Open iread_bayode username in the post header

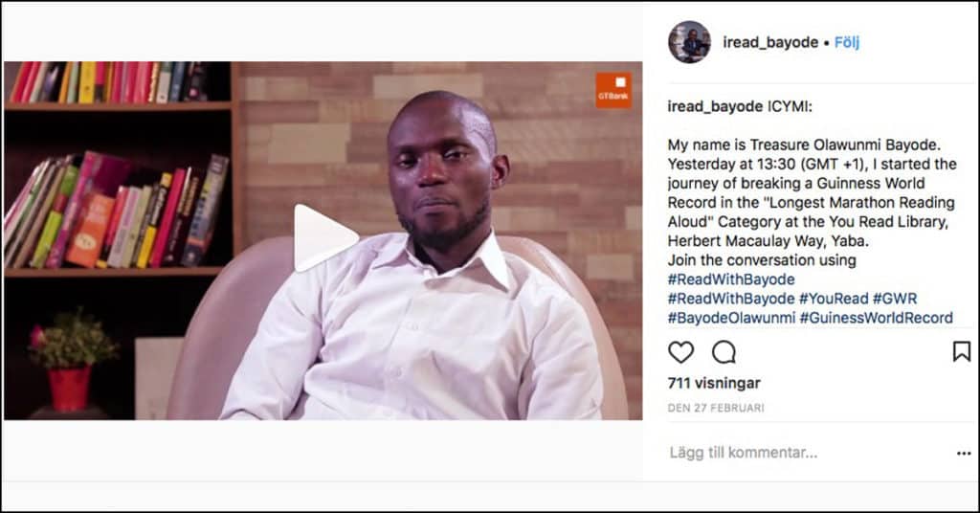tap(770, 42)
